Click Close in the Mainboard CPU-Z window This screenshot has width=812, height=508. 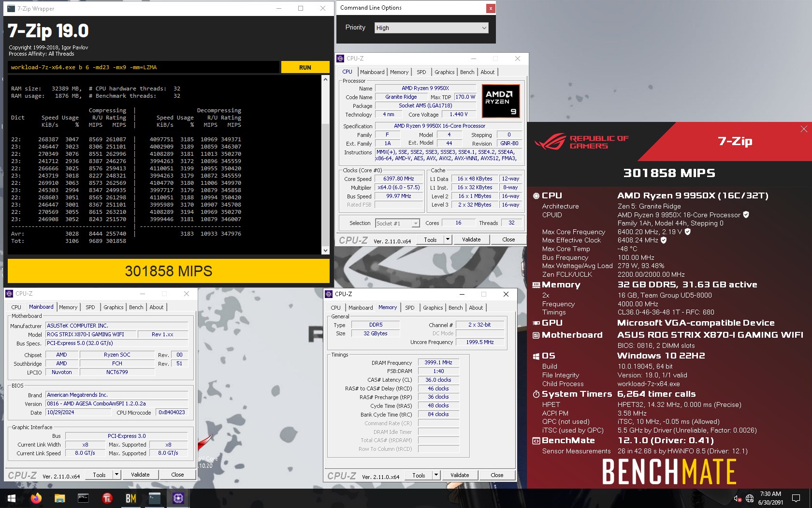[x=177, y=475]
